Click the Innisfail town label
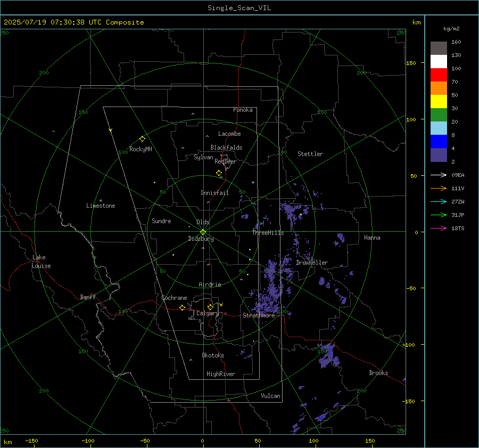 coord(214,193)
